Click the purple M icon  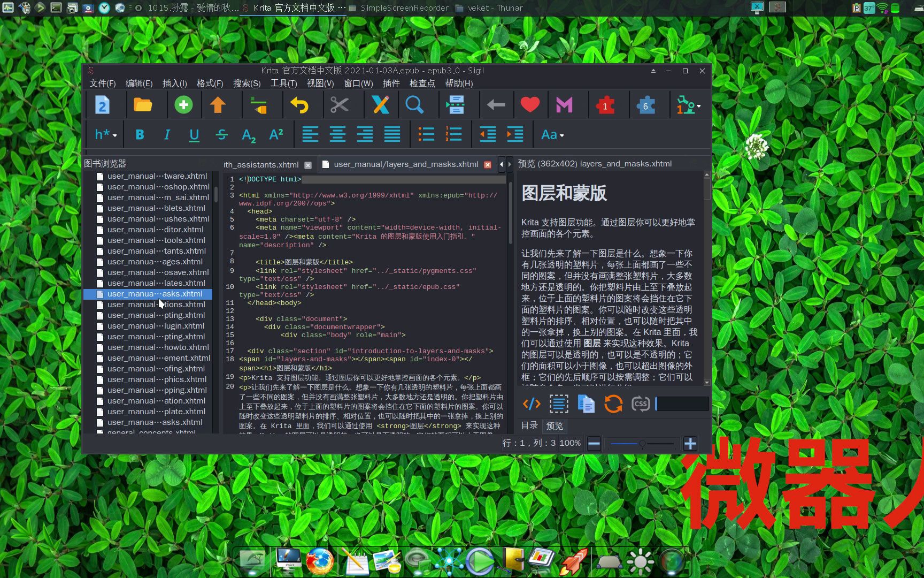click(564, 105)
